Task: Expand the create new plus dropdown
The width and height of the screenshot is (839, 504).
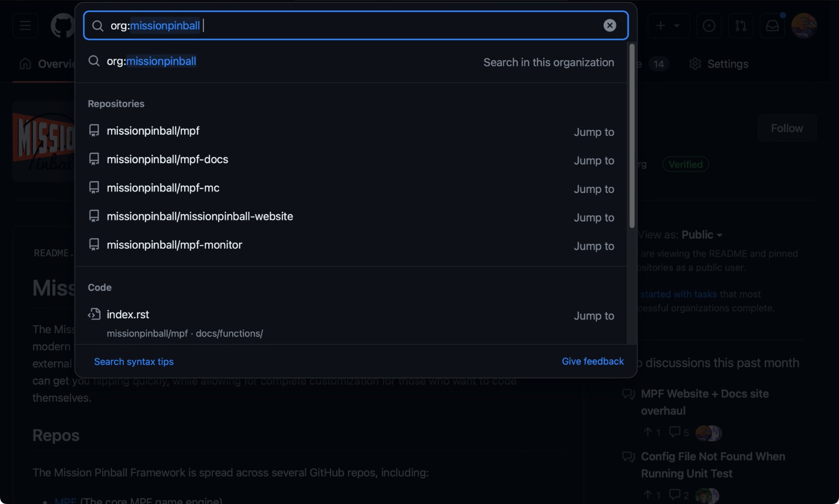Action: coord(668,26)
